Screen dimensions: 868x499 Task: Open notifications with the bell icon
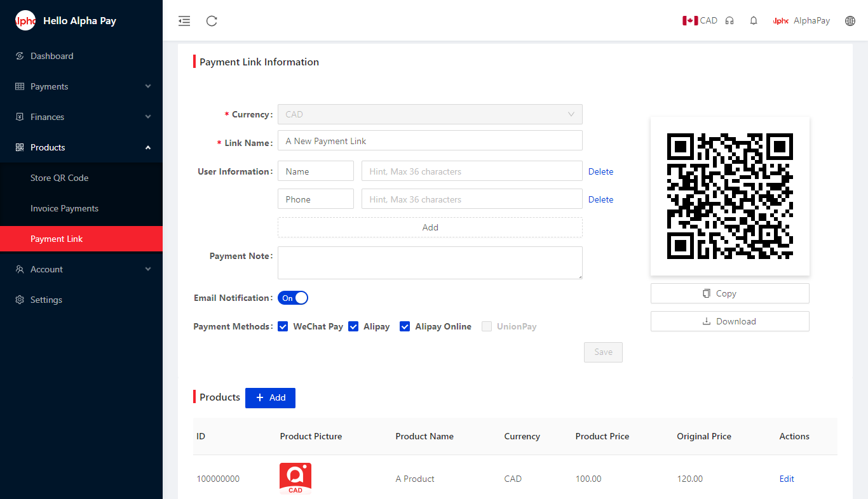[754, 21]
